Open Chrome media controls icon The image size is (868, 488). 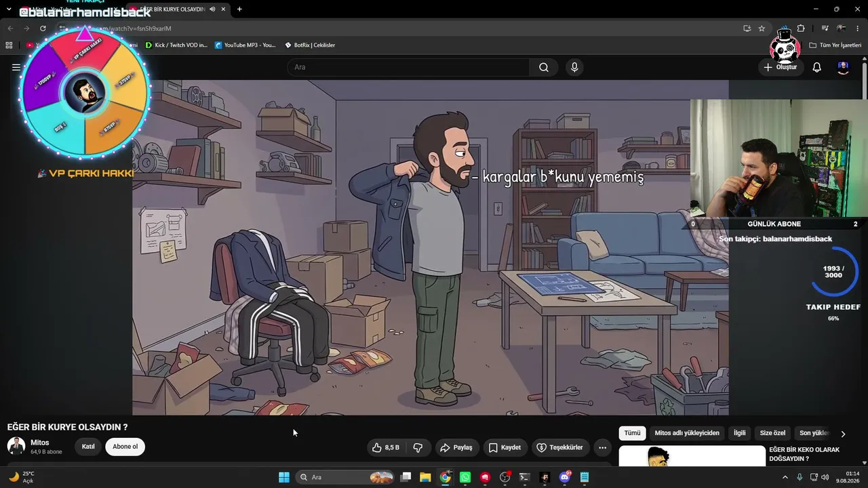coord(825,28)
